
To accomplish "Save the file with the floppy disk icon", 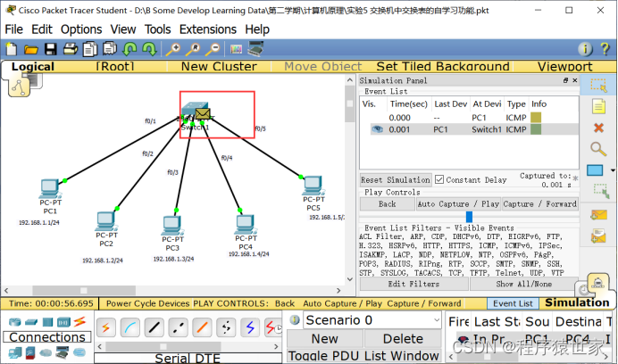I will click(50, 49).
